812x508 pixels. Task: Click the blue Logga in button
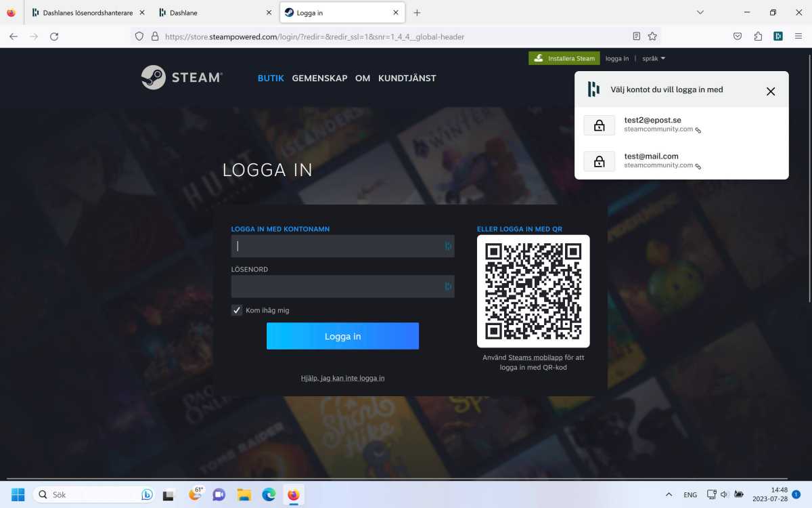click(x=342, y=336)
